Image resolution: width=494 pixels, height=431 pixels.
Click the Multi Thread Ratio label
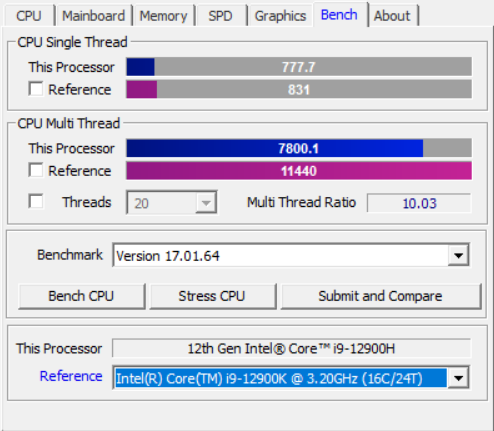(x=301, y=202)
